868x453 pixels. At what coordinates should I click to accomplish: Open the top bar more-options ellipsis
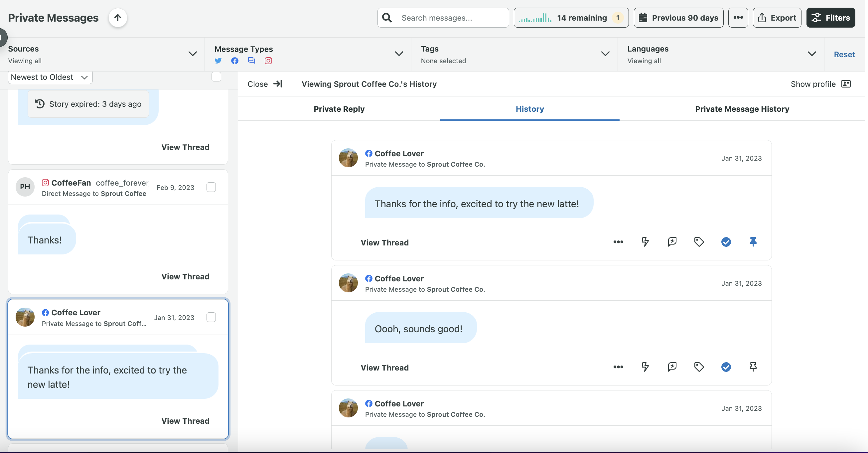click(738, 18)
